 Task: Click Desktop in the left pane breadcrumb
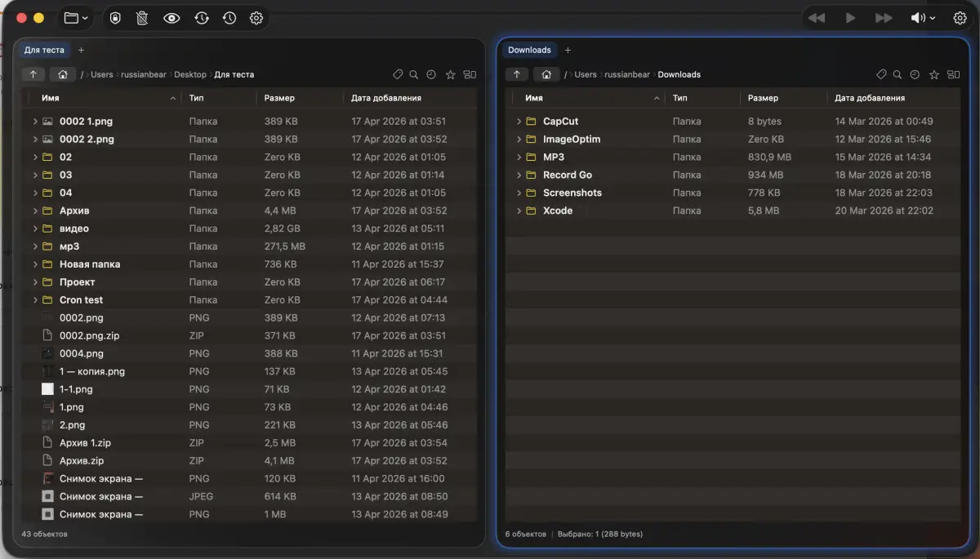[190, 74]
